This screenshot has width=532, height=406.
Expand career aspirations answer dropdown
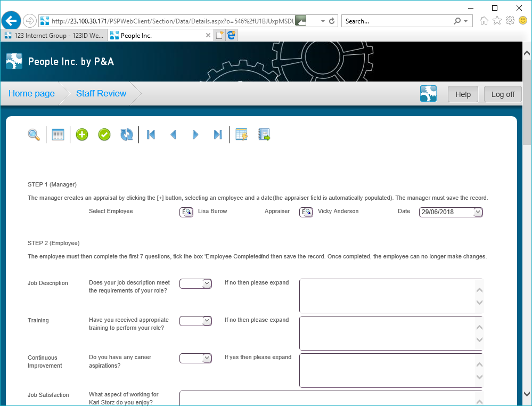point(207,358)
